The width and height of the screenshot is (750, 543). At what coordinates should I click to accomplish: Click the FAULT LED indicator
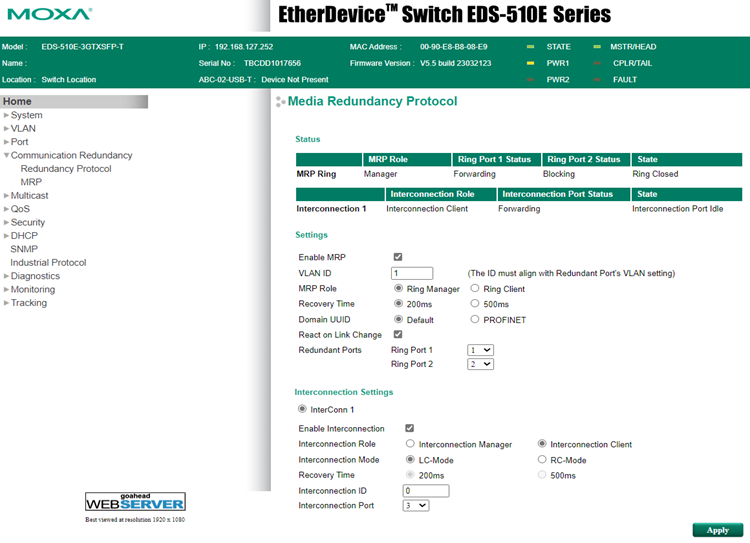597,79
